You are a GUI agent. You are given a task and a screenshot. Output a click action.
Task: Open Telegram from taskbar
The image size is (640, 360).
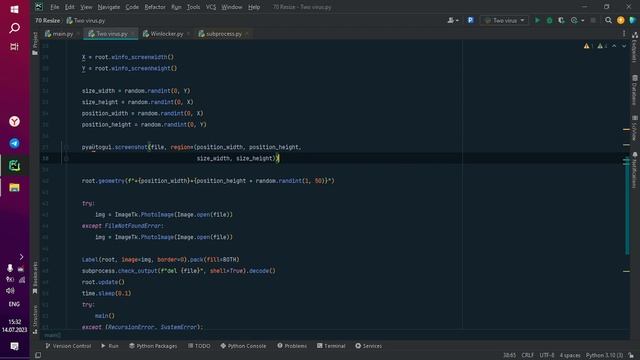(x=14, y=143)
